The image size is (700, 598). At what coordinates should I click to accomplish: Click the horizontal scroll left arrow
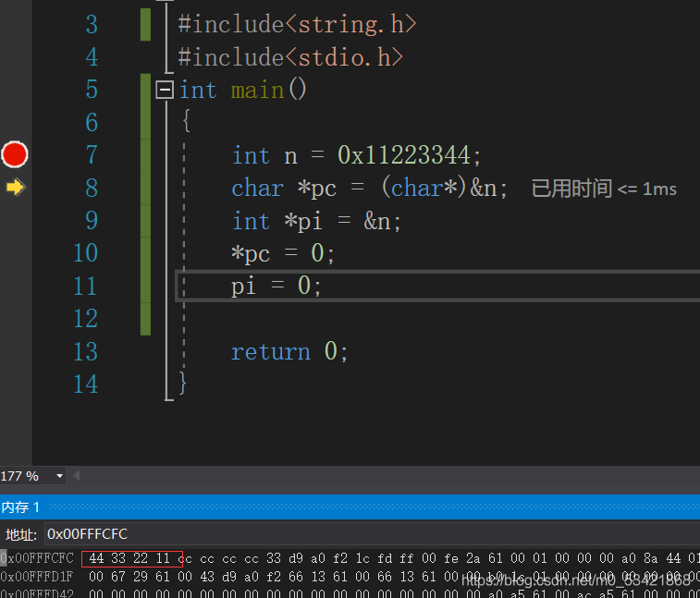77,476
